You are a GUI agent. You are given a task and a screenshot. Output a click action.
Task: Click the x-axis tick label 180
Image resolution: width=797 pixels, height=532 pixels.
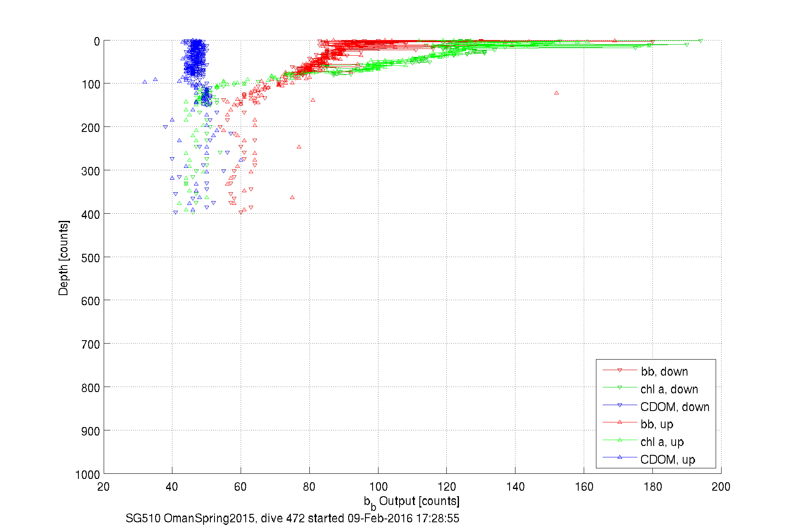(x=652, y=487)
